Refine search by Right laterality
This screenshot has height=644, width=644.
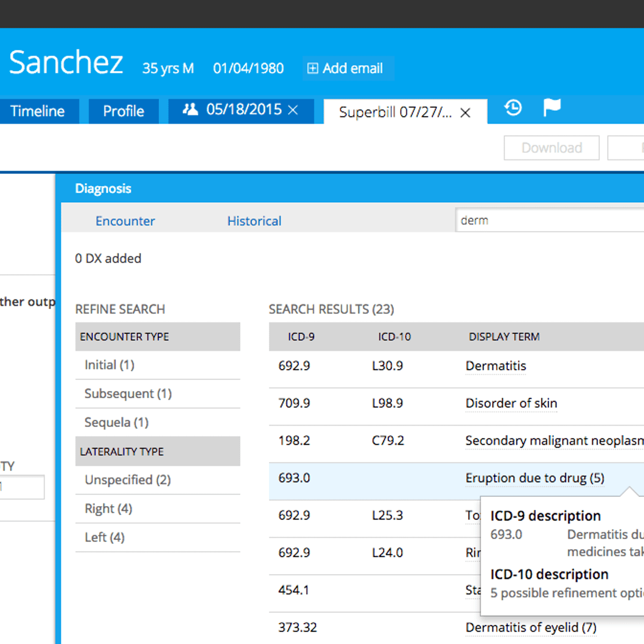click(x=108, y=509)
